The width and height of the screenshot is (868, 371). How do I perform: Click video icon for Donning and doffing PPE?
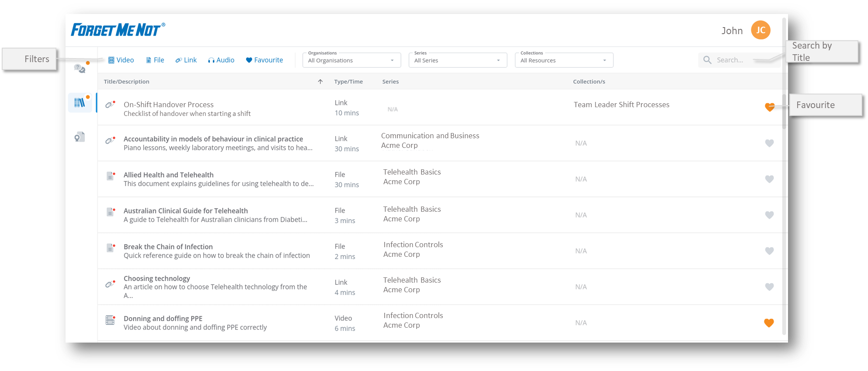110,320
